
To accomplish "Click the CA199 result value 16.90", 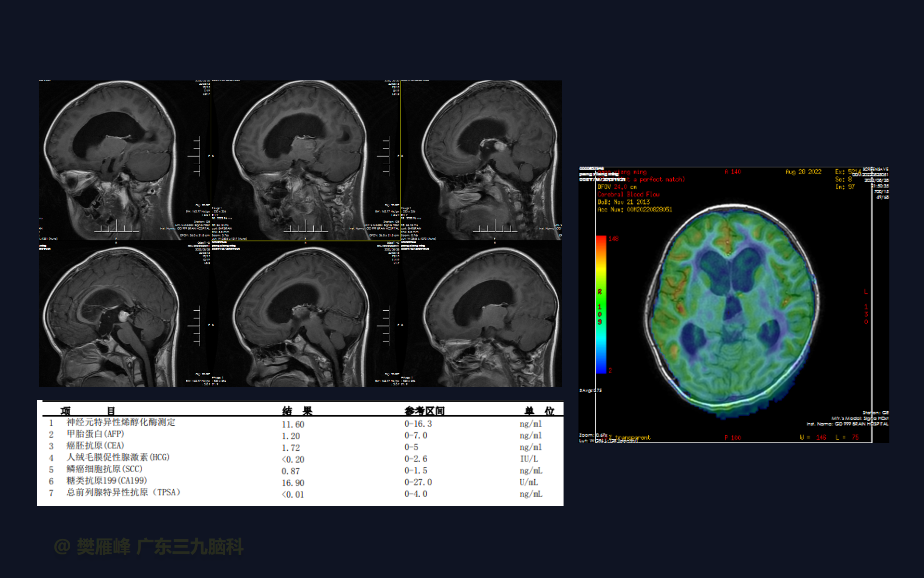I will (293, 483).
